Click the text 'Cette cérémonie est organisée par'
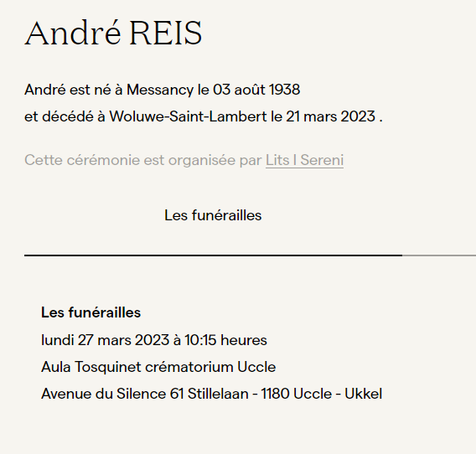 pos(143,160)
